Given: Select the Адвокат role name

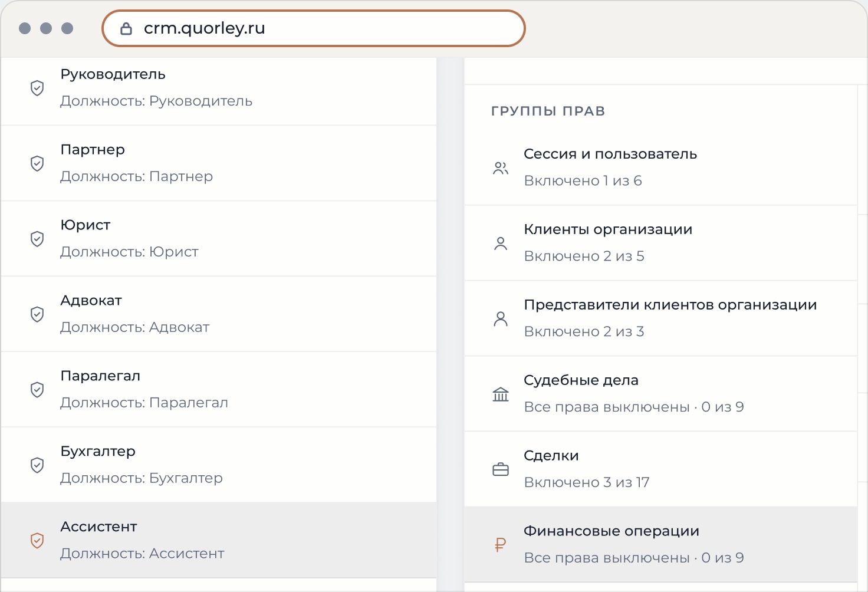Looking at the screenshot, I should point(91,301).
